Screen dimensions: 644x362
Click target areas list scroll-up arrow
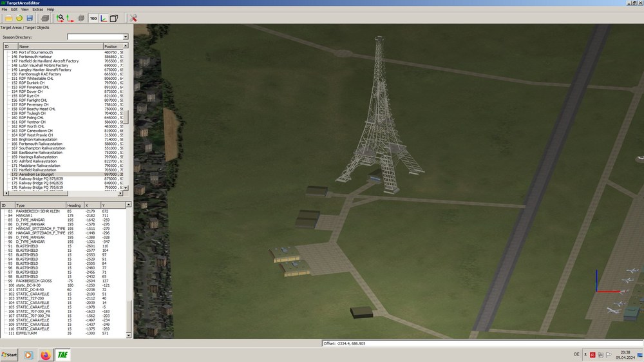tap(126, 46)
